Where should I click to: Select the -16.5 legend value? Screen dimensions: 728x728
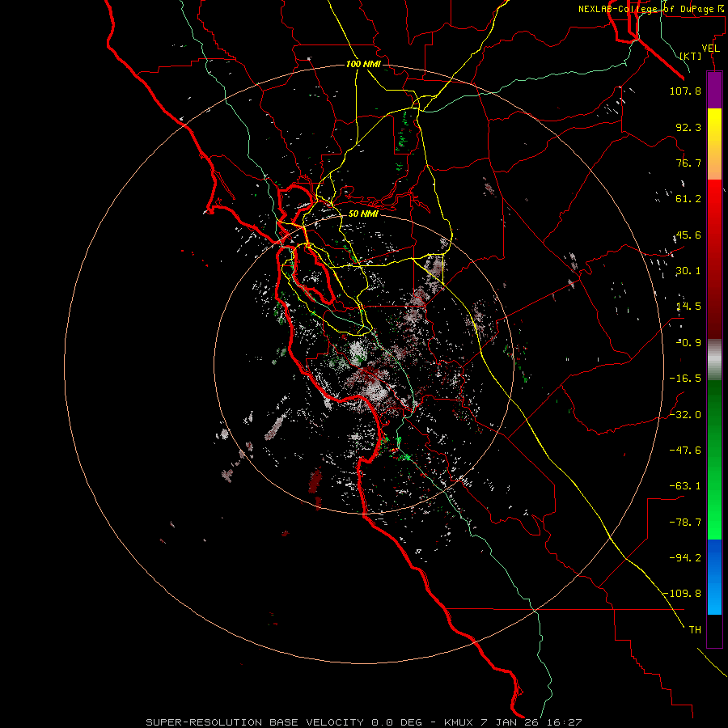pos(685,379)
